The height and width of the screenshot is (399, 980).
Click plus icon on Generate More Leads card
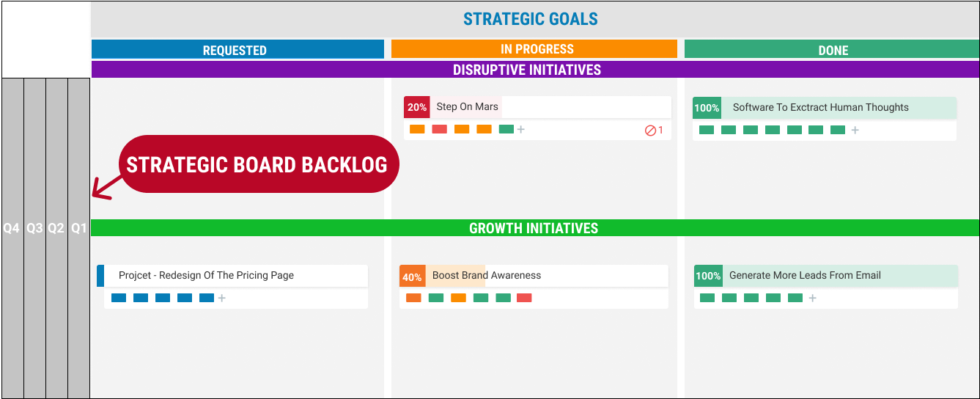pyautogui.click(x=812, y=299)
